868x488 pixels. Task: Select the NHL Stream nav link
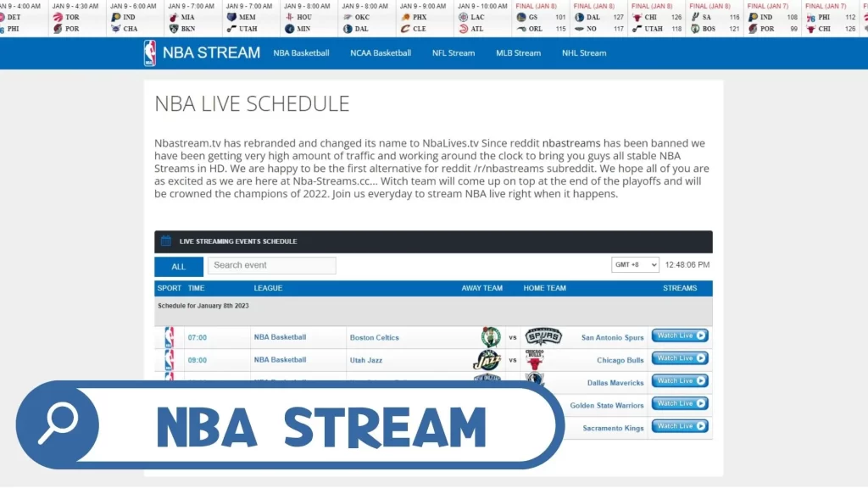coord(584,53)
